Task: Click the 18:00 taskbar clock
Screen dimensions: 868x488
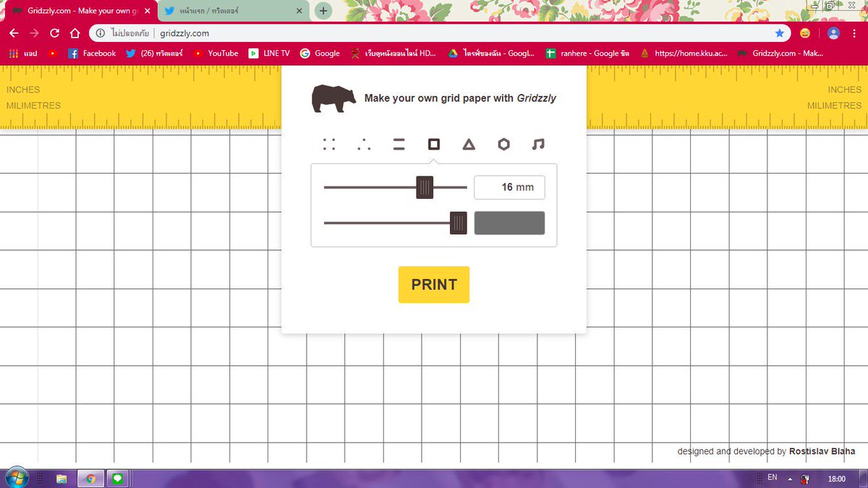Action: click(x=836, y=479)
